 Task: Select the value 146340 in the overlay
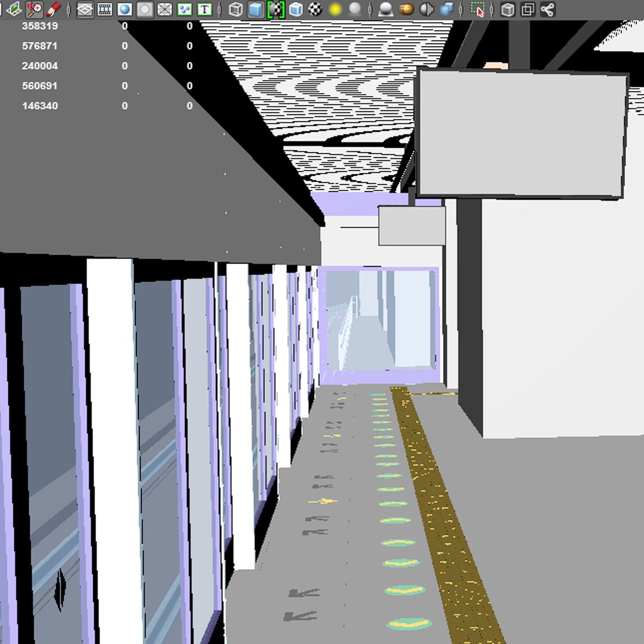[x=40, y=106]
